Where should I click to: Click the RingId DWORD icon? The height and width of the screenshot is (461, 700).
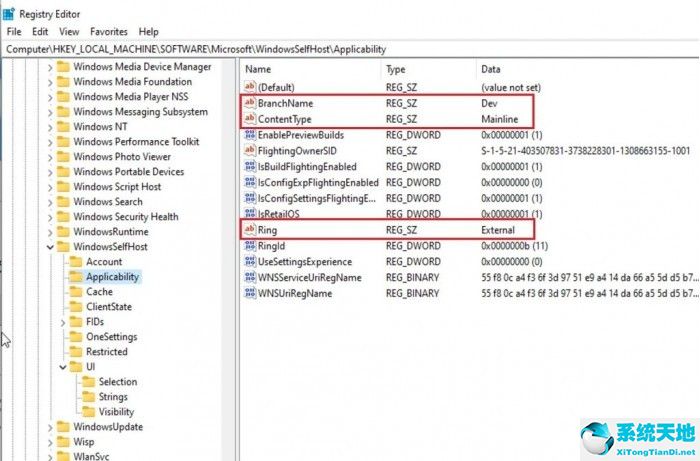250,245
